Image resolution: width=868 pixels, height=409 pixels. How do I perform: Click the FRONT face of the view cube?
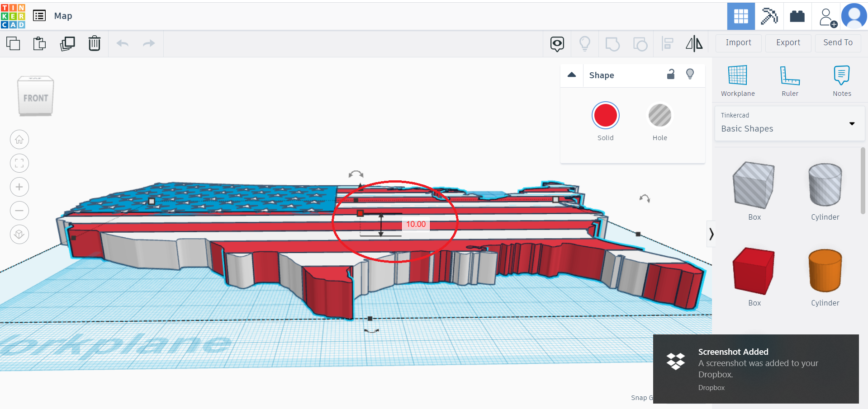pos(36,98)
